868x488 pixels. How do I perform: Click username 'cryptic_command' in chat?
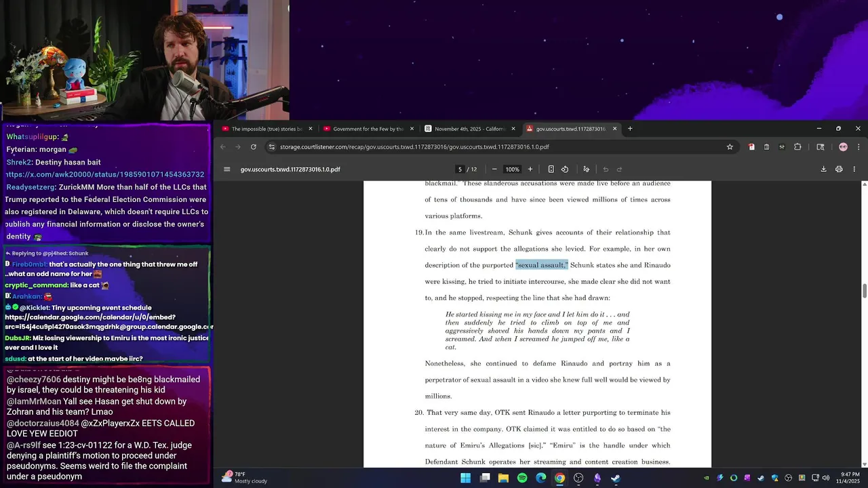click(x=36, y=285)
